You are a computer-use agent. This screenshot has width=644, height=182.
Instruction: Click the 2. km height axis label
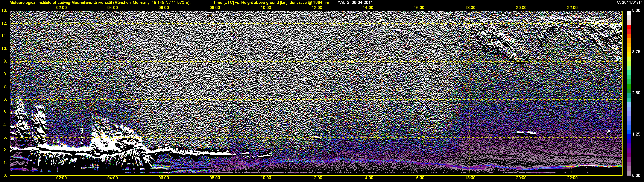(5, 150)
